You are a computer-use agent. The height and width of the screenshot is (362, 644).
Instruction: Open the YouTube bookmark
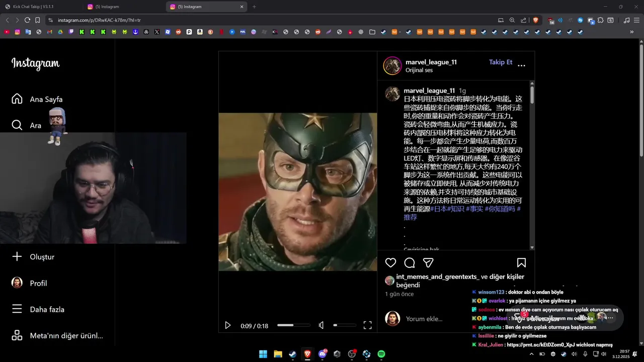7,32
